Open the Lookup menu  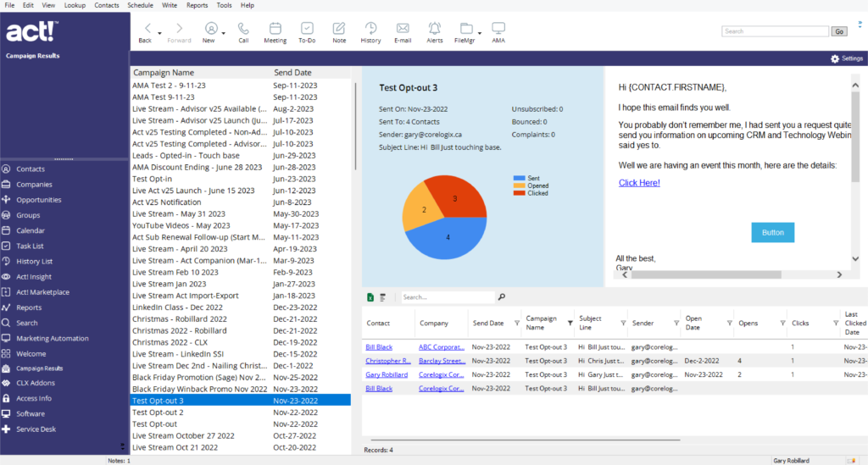click(75, 5)
